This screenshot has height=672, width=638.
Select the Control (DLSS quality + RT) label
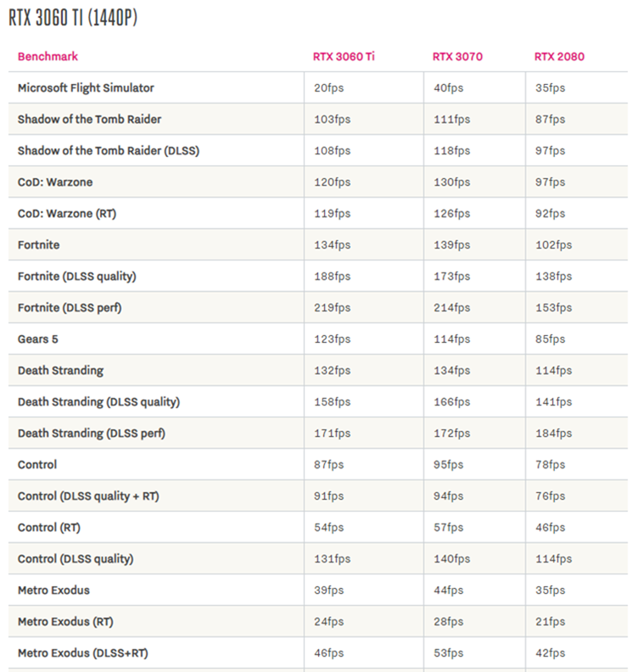[x=88, y=496]
